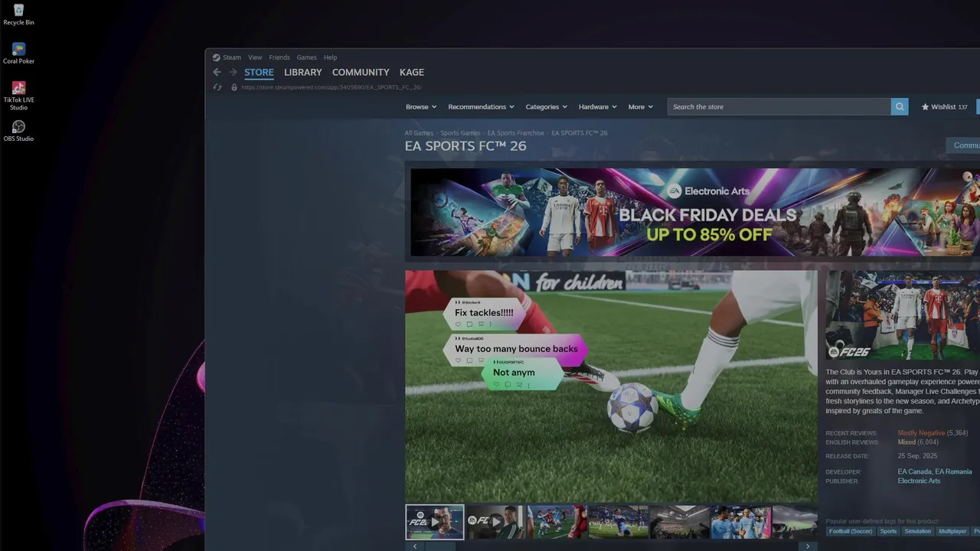Open the game capsule header image
Viewport: 980px width, 551px height.
(903, 315)
